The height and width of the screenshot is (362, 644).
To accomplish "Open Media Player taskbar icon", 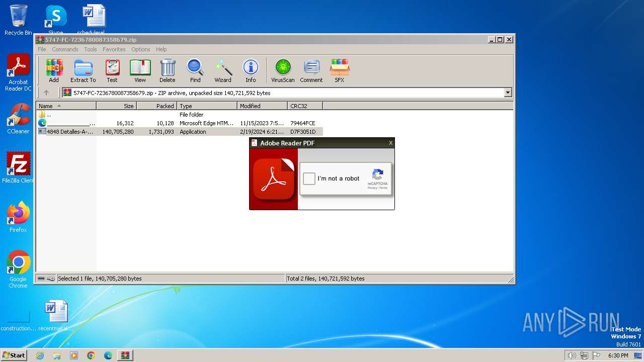I will (74, 355).
